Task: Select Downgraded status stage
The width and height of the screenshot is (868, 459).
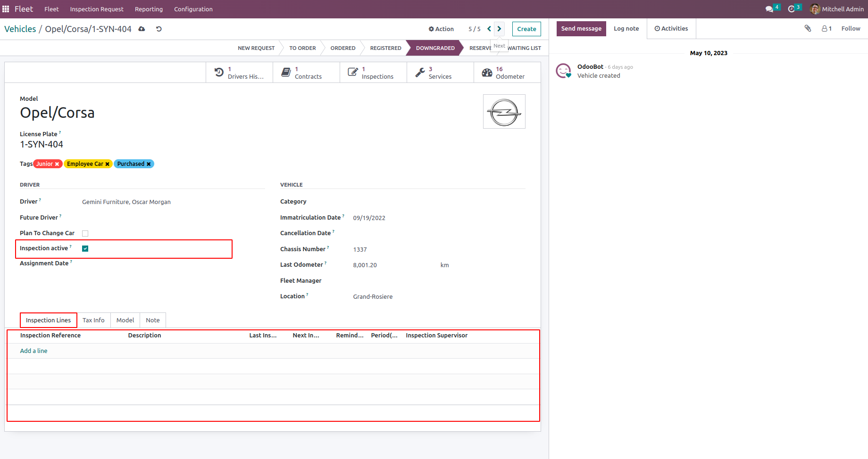Action: click(x=435, y=48)
